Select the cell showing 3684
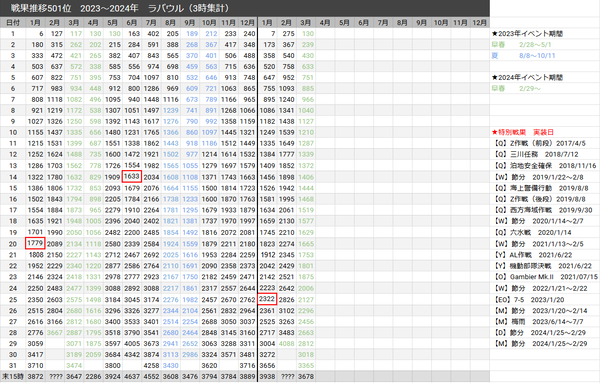600x383 pixels. 112,354
